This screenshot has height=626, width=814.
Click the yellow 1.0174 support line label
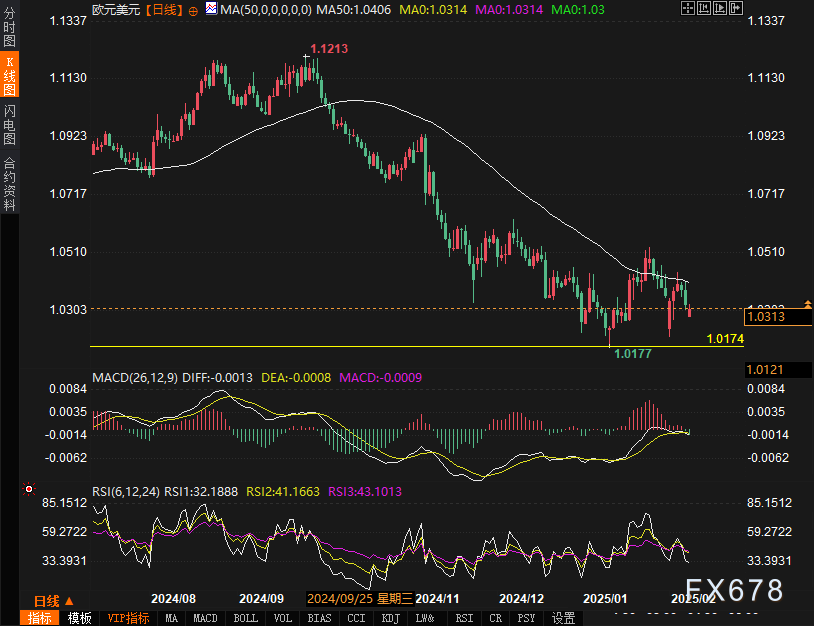pos(725,338)
